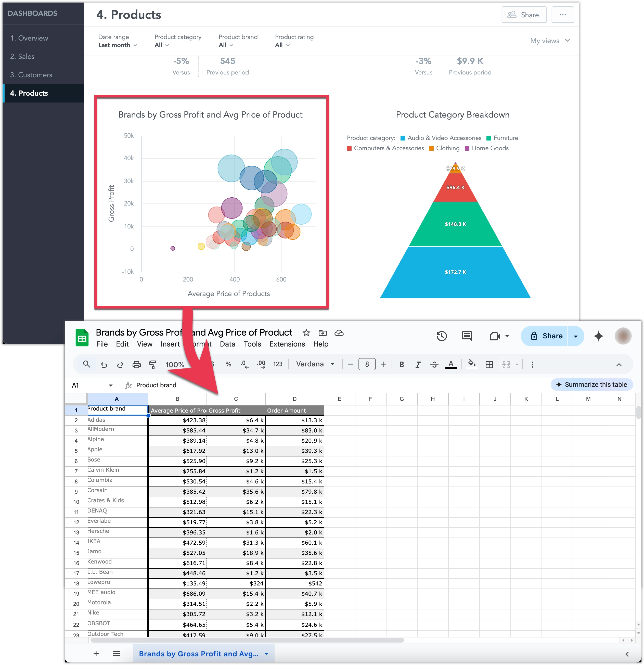644x665 pixels.
Task: Open the comments panel
Action: pyautogui.click(x=467, y=336)
